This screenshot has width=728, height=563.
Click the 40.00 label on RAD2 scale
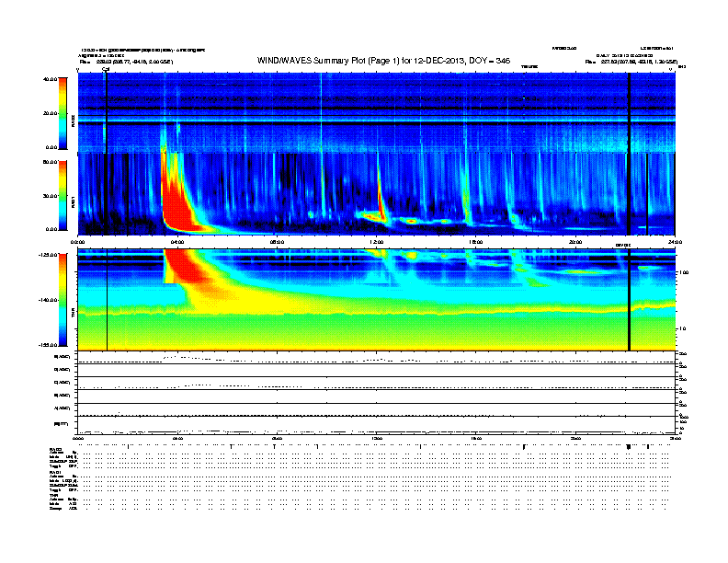50,79
